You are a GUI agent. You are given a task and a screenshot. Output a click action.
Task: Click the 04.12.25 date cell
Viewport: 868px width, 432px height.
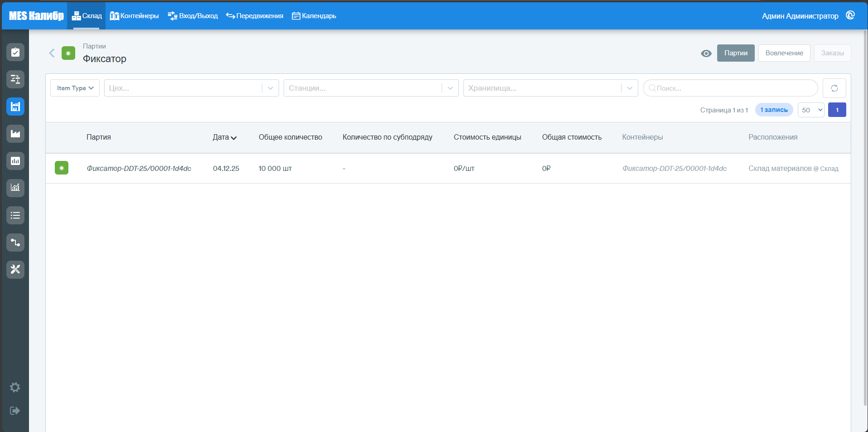tap(226, 168)
